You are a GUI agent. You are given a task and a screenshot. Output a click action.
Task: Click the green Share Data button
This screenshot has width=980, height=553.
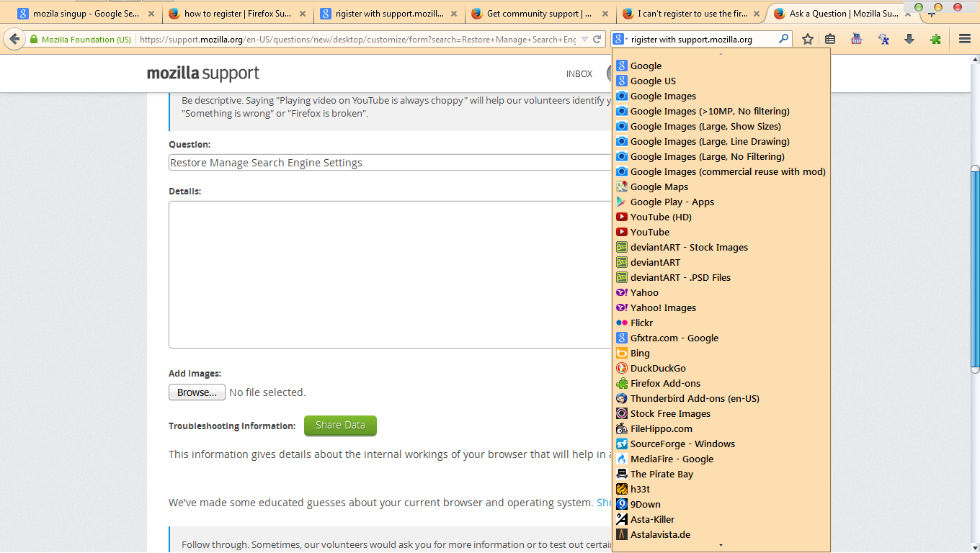340,426
